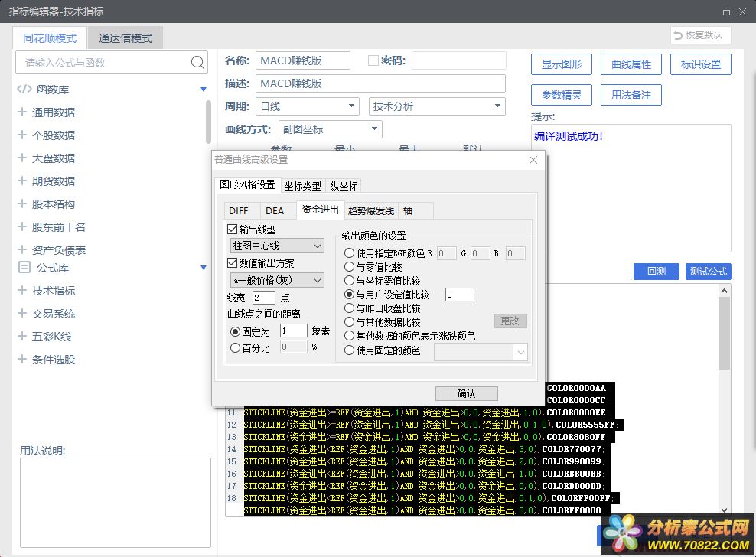This screenshot has width=756, height=557.
Task: Click the 恢复默认 undo button
Action: [701, 35]
